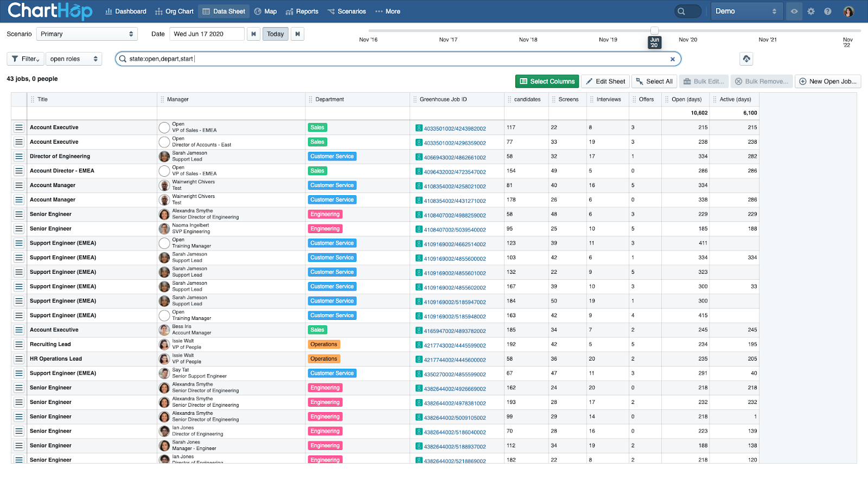Click the gear settings icon in header
The image size is (868, 488).
coord(811,11)
